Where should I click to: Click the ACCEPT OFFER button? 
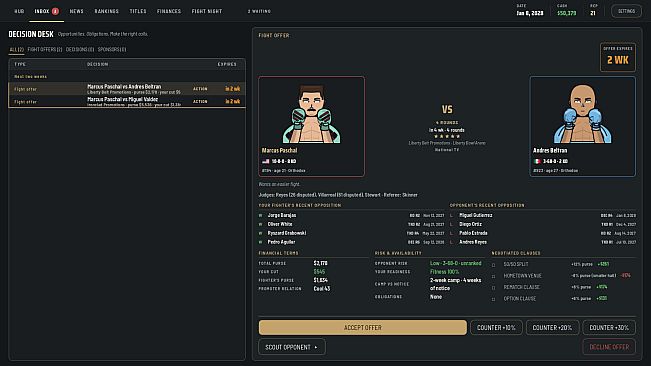coord(362,327)
